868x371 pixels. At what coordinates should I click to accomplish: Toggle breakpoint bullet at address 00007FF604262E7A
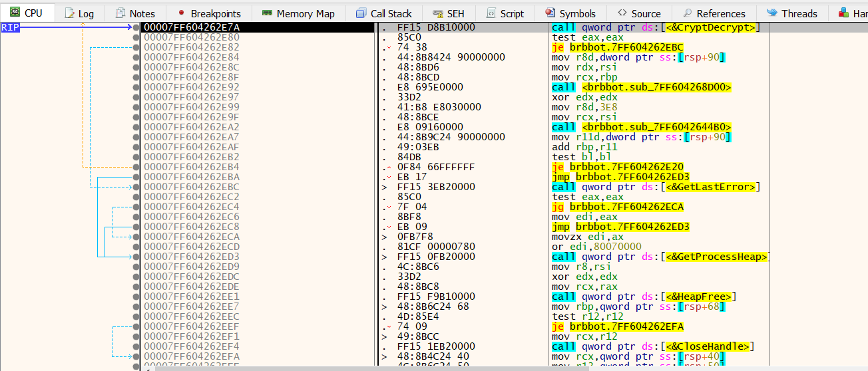pyautogui.click(x=136, y=27)
